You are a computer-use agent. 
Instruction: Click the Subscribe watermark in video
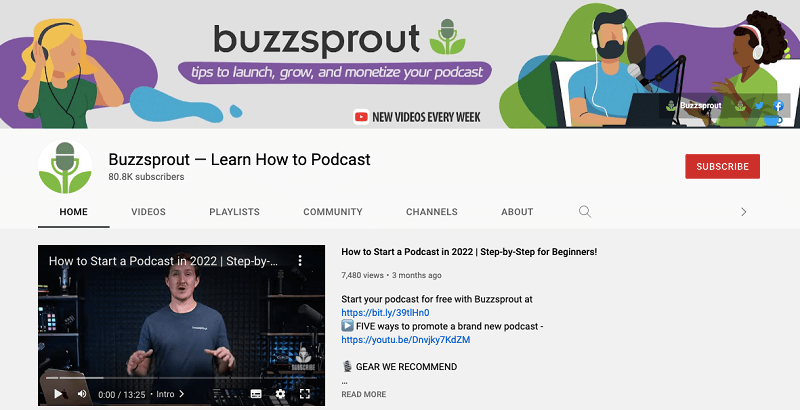[303, 358]
